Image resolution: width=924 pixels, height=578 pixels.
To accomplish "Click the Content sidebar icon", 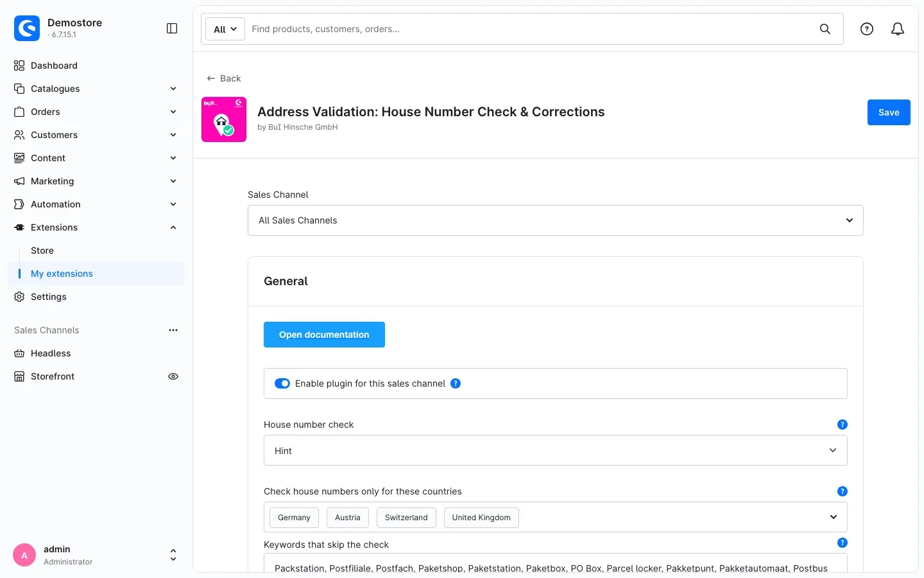I will tap(19, 158).
